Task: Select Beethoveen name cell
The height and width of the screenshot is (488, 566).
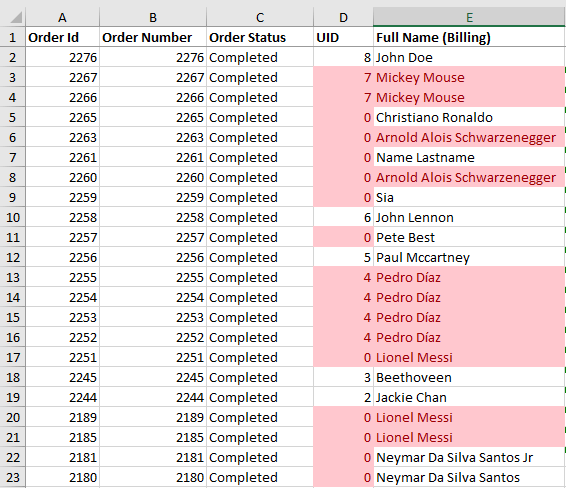Action: coord(469,377)
